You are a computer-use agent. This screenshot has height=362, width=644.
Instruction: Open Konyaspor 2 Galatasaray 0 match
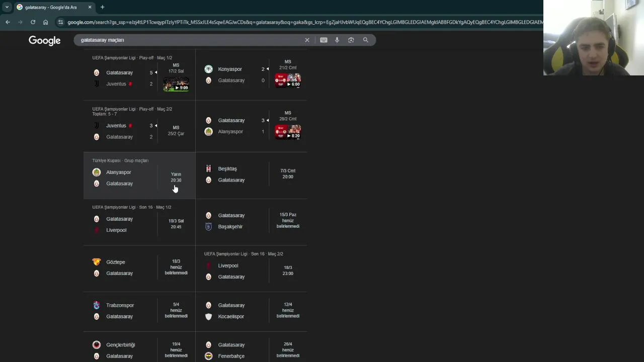(251, 74)
